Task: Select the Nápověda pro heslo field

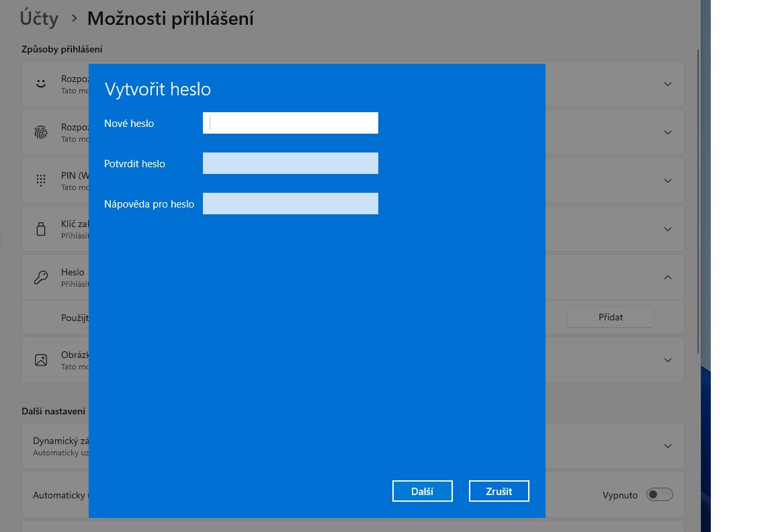Action: 290,204
